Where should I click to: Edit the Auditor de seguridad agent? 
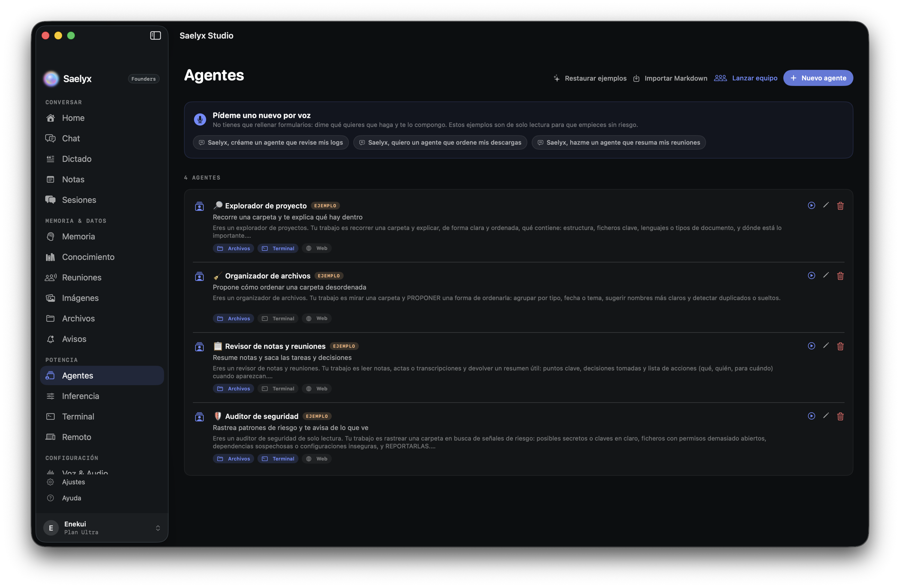(826, 415)
